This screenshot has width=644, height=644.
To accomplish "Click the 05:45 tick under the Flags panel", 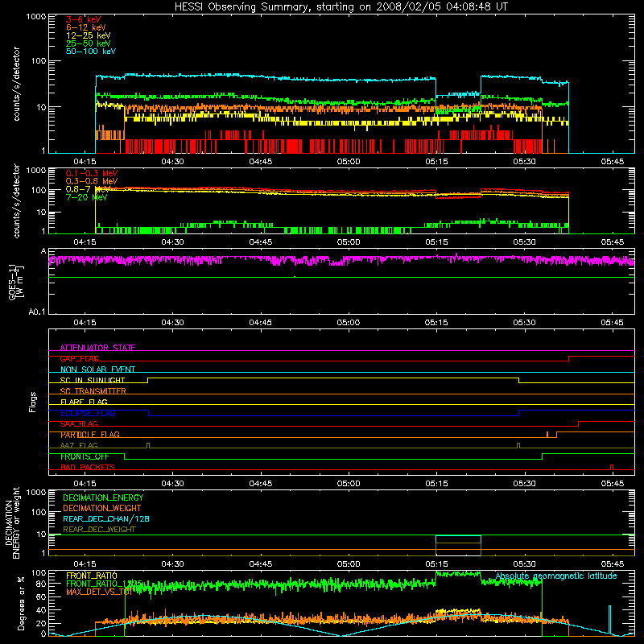I will [612, 484].
